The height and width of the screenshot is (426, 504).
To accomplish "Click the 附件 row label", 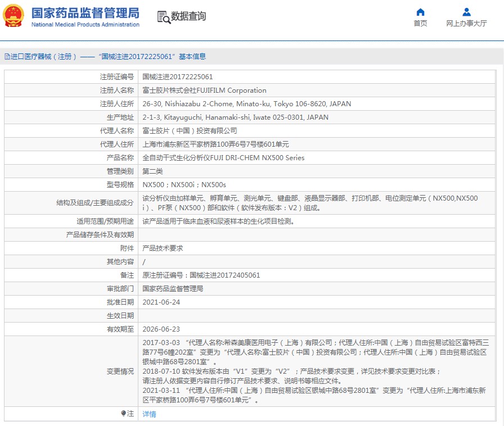I will [x=127, y=248].
